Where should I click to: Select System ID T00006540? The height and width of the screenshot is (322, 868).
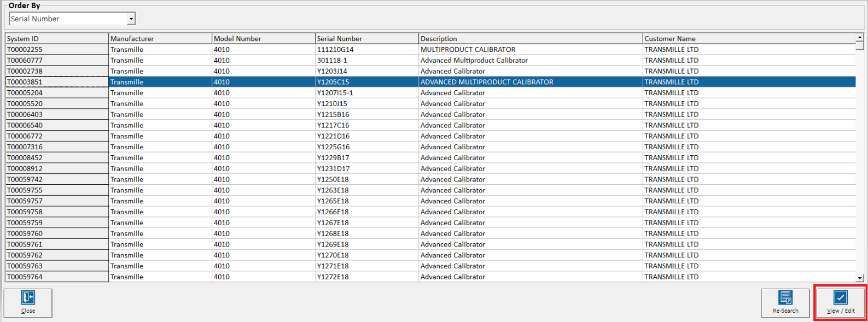click(57, 125)
